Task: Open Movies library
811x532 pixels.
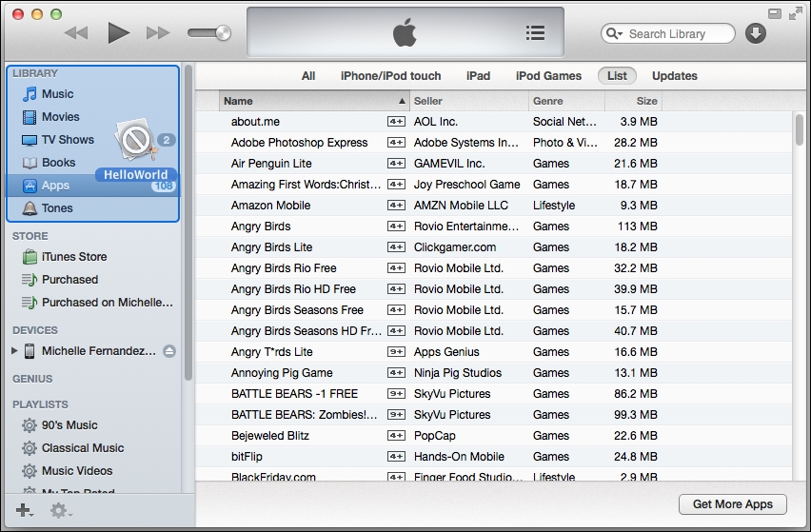Action: coord(93,117)
